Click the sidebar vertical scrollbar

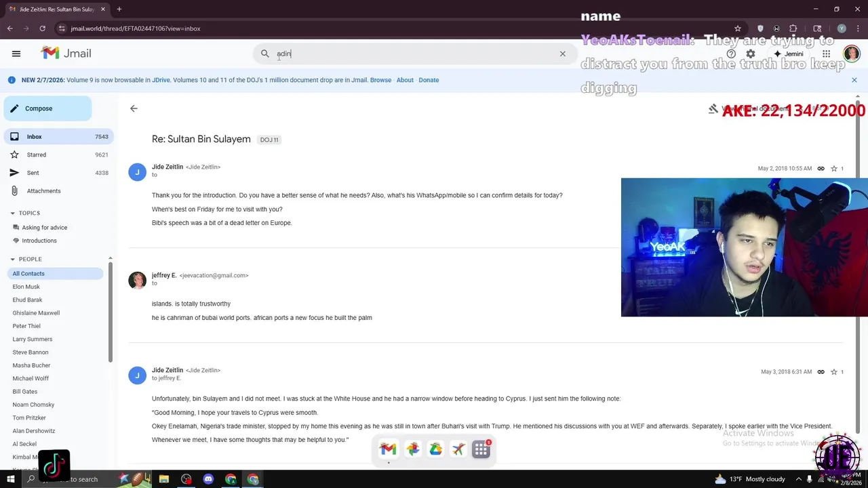tap(111, 312)
